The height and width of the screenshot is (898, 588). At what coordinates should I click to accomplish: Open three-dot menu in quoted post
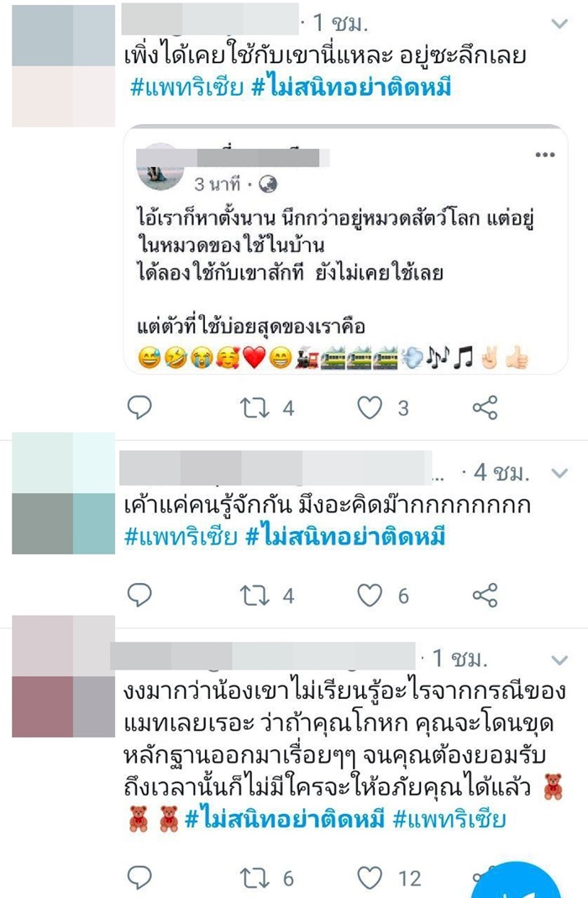tap(544, 155)
